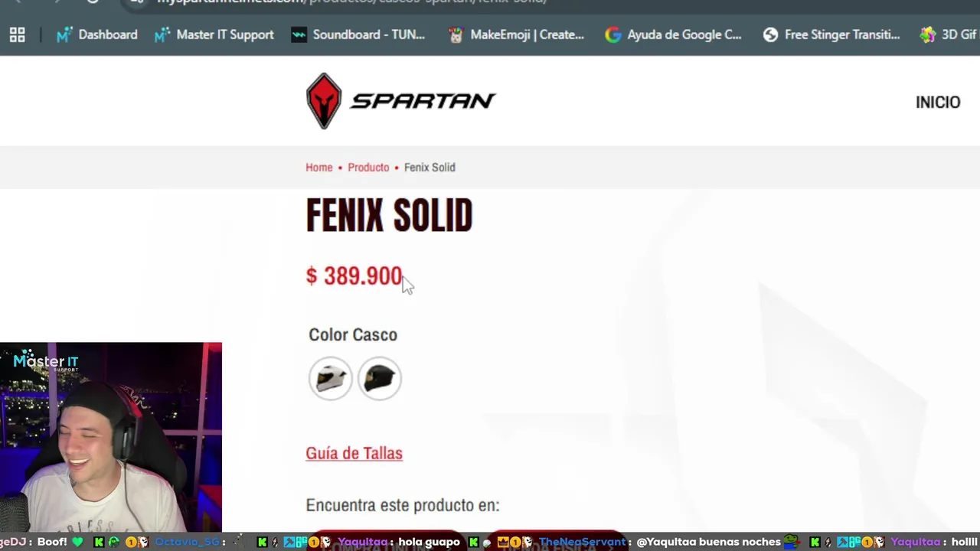Select the black helmet color swatch

tap(380, 378)
